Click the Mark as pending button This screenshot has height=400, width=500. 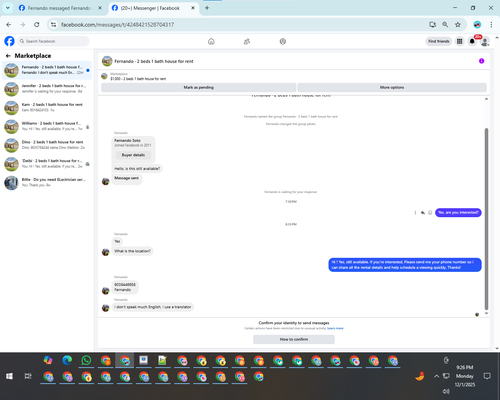[x=198, y=87]
